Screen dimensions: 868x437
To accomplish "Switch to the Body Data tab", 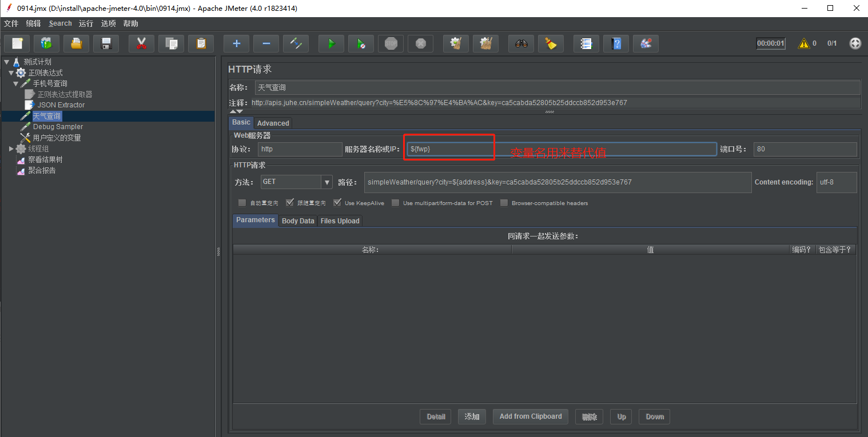I will 298,220.
